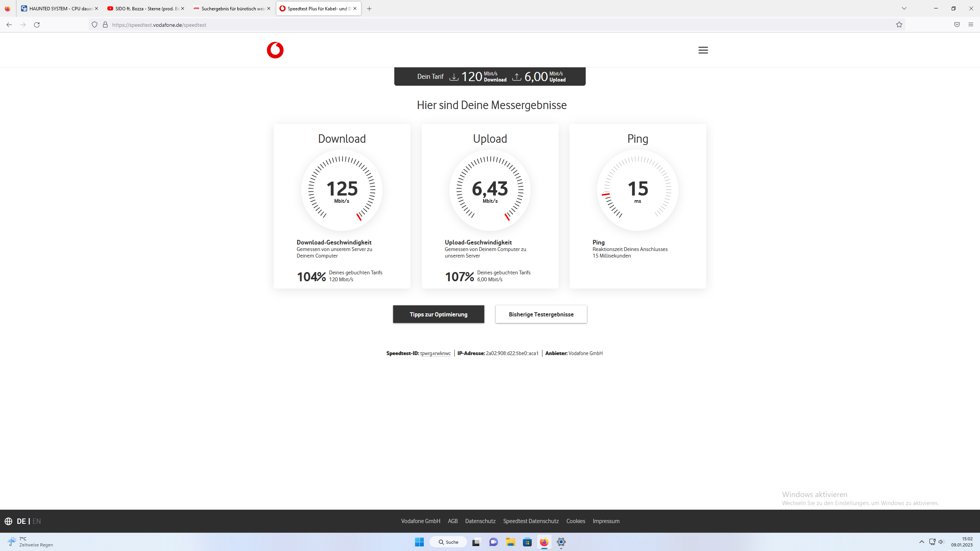Click the tracking protection shield icon
The height and width of the screenshot is (551, 980).
[x=95, y=25]
